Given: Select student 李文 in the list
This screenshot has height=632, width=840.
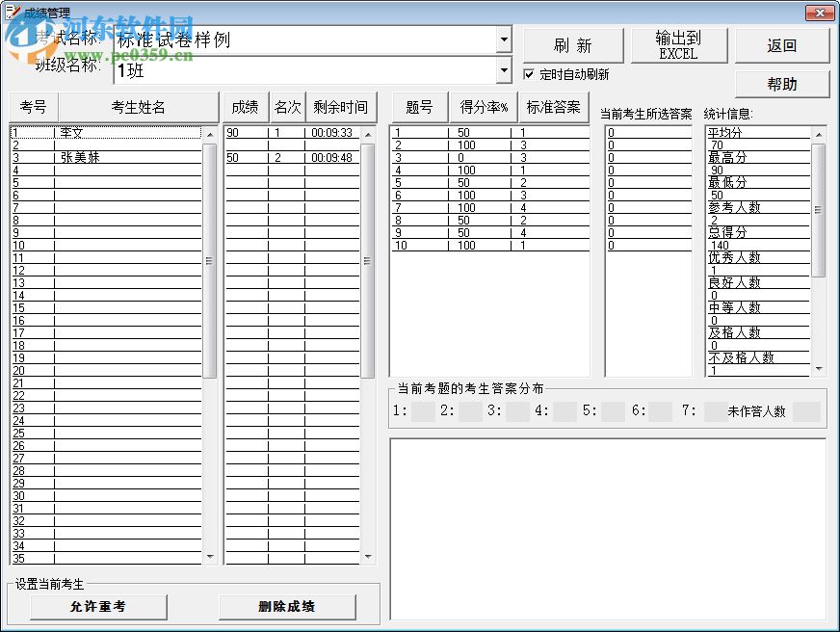Looking at the screenshot, I should (106, 132).
